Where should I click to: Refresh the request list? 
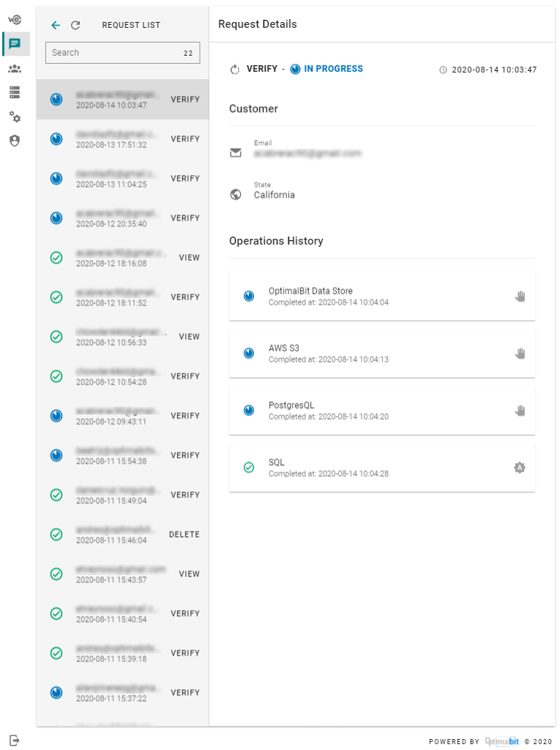click(x=75, y=26)
